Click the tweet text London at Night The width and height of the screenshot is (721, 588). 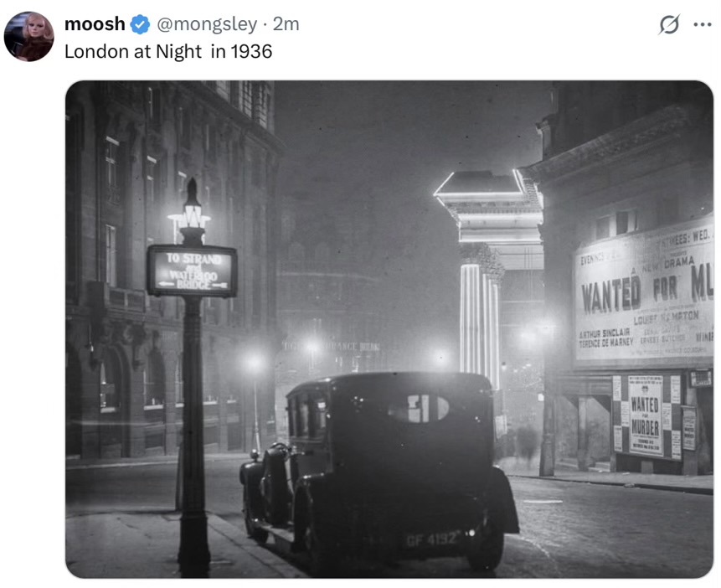pyautogui.click(x=133, y=52)
